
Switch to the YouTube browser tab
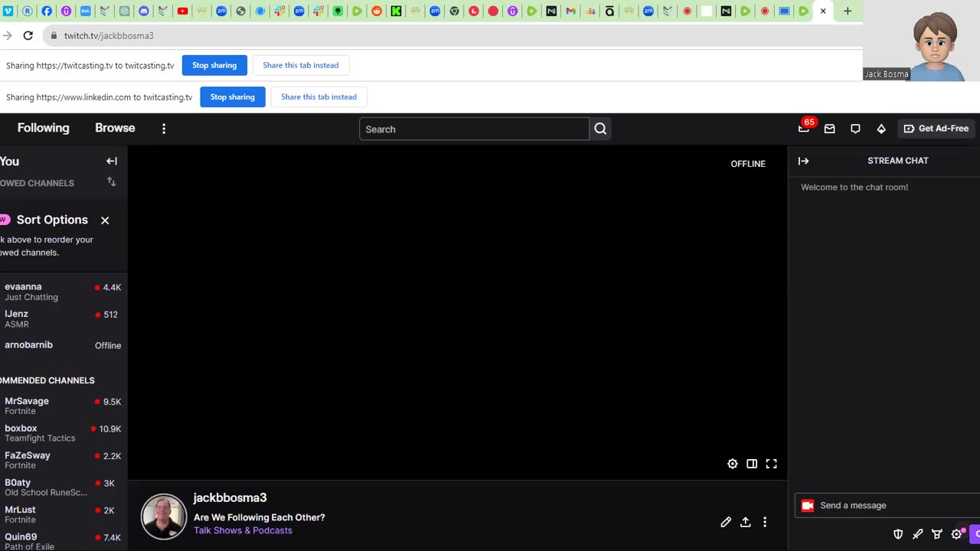tap(182, 11)
